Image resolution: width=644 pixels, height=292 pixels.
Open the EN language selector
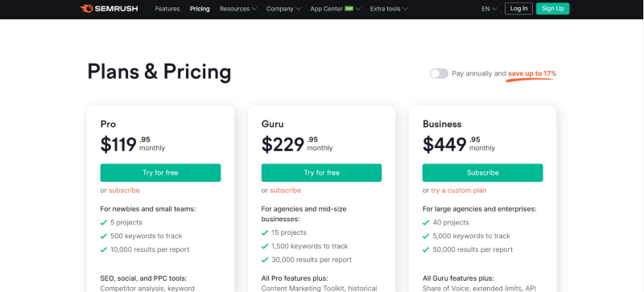coord(489,9)
